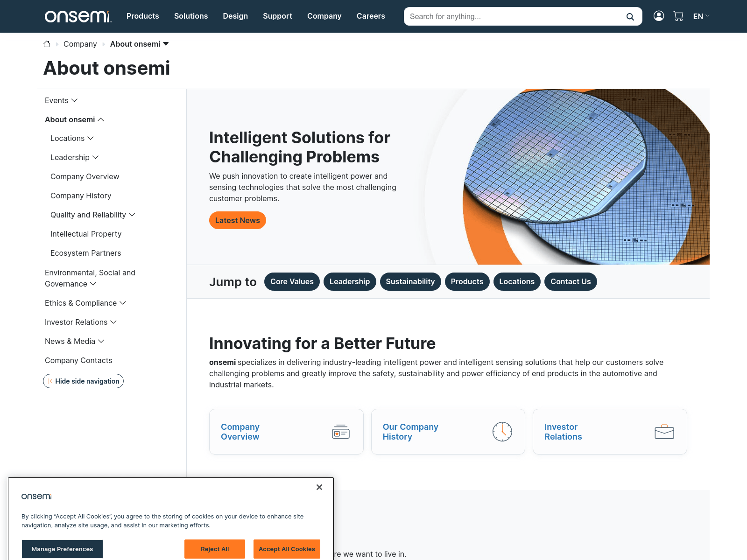747x560 pixels.
Task: Open Ecosystem Partners sidebar link
Action: pyautogui.click(x=86, y=253)
